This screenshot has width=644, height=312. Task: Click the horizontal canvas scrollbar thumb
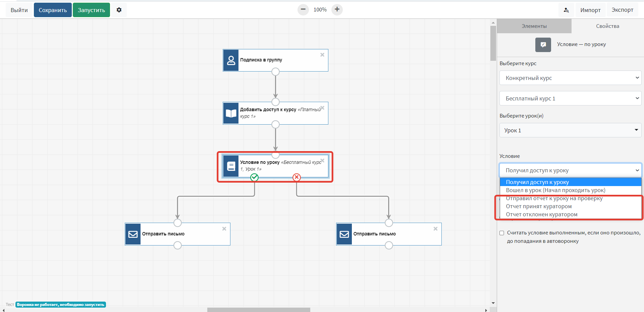258,310
